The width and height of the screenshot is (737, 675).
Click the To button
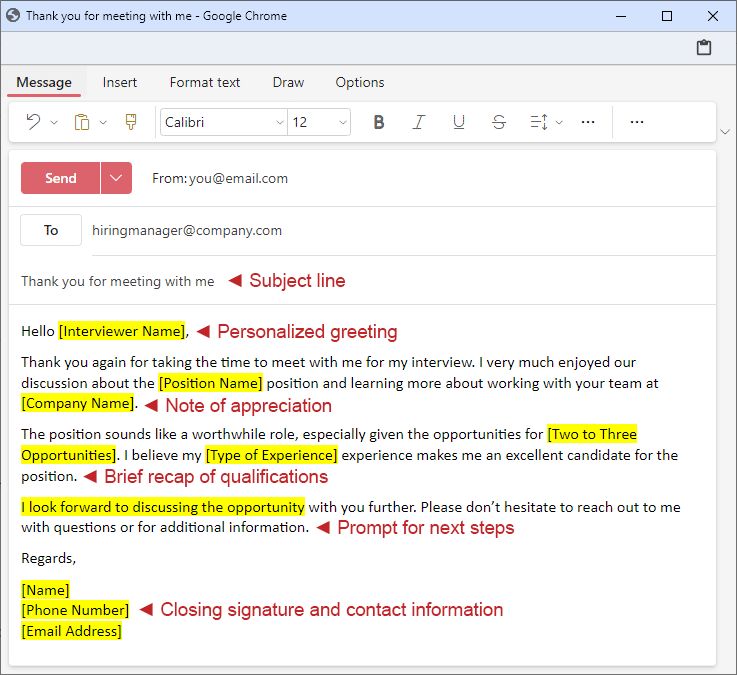click(51, 230)
